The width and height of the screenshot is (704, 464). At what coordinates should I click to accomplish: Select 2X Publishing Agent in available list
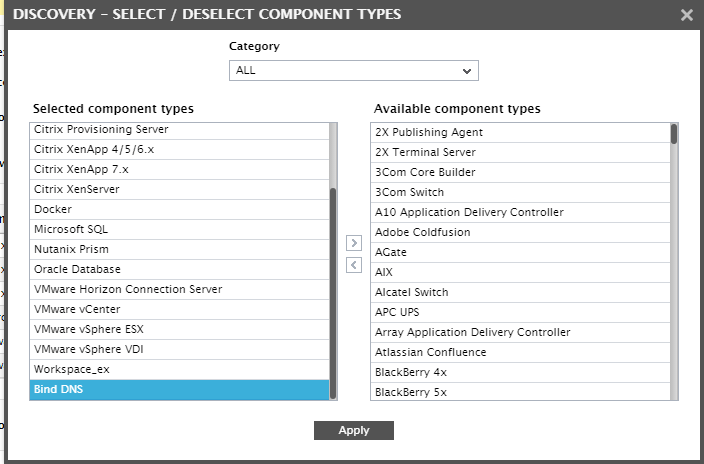click(x=520, y=133)
